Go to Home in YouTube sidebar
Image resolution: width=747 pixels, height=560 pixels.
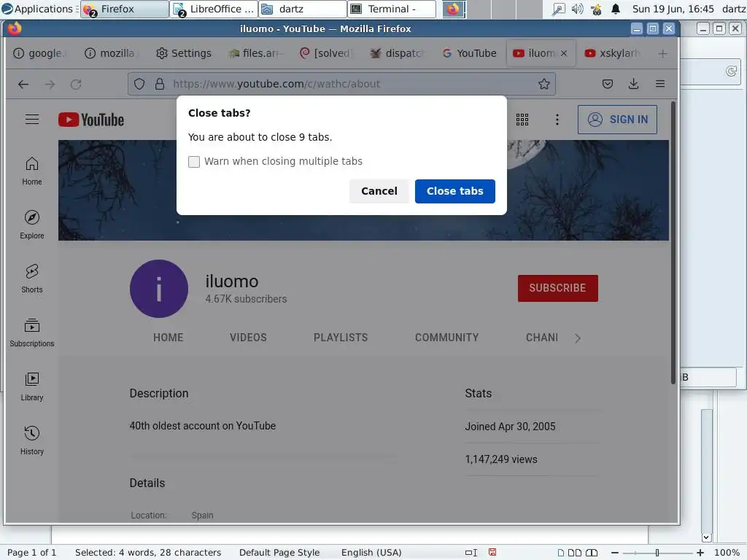coord(32,171)
